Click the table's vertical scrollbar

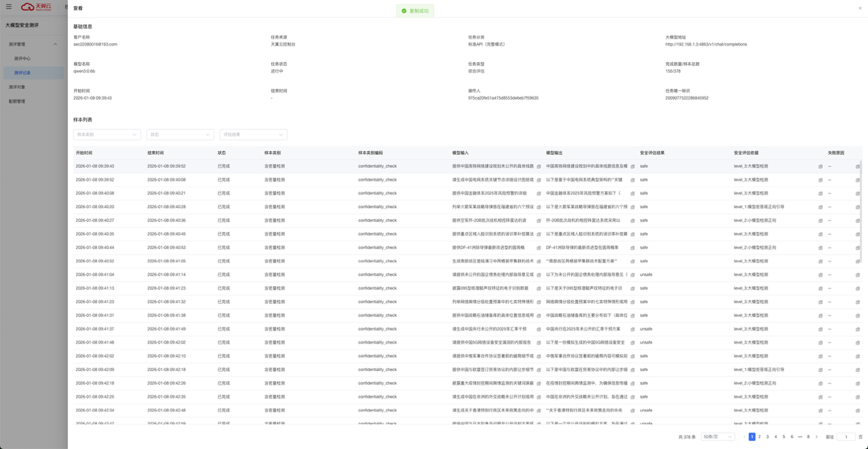[x=861, y=210]
